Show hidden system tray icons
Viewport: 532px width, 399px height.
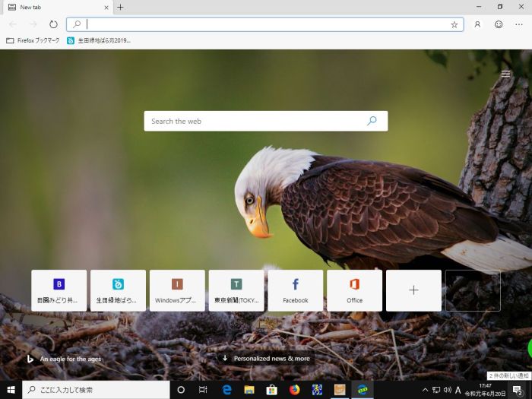425,390
